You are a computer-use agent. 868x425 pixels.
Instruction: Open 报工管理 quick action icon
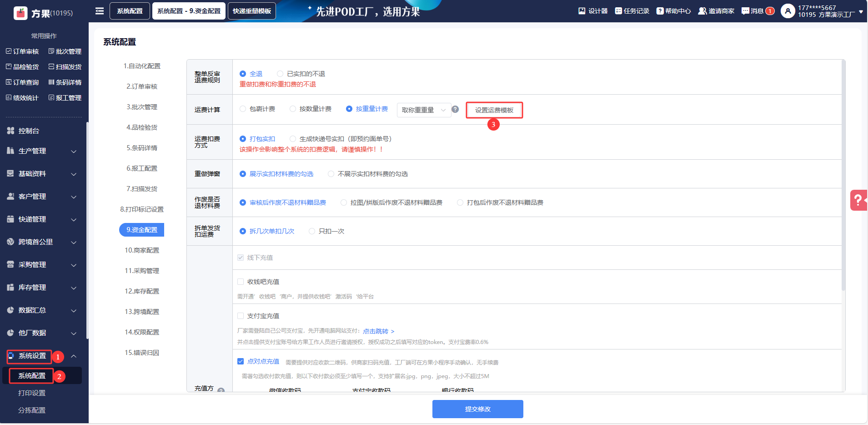[51, 98]
